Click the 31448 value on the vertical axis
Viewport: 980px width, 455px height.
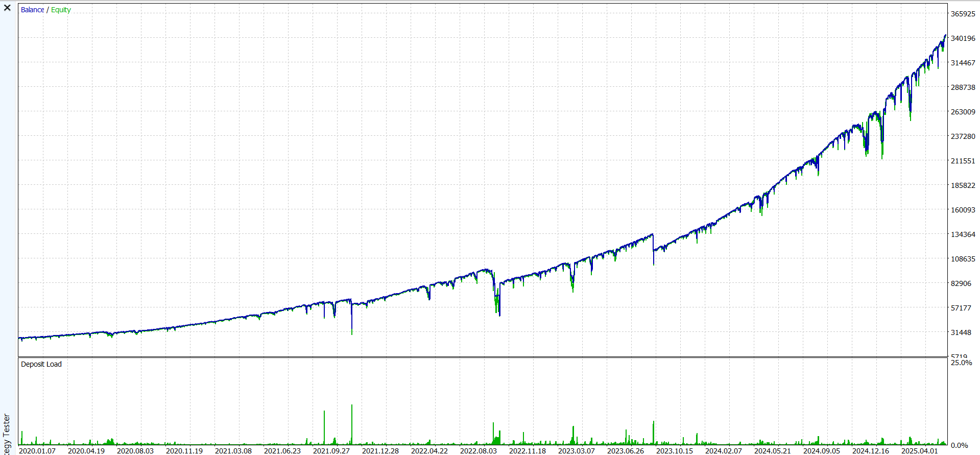(x=961, y=332)
